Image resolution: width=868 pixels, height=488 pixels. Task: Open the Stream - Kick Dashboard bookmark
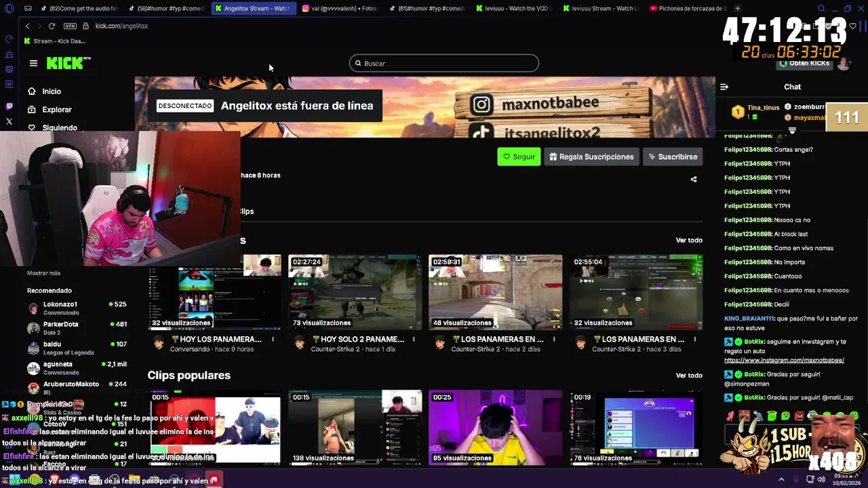click(54, 41)
